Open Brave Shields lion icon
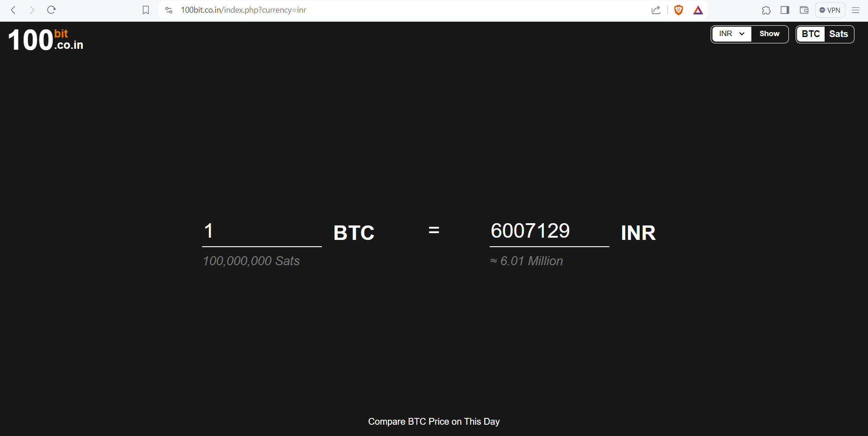Image resolution: width=868 pixels, height=436 pixels. point(679,10)
